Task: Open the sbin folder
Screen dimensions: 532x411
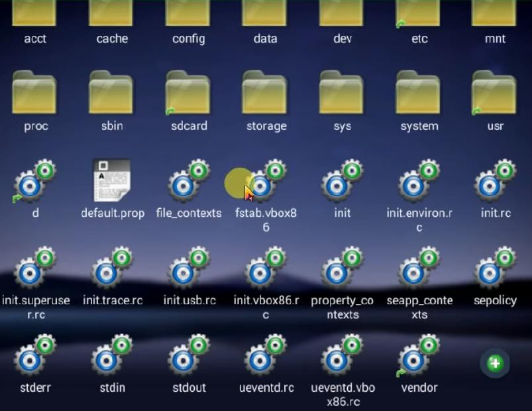Action: (x=112, y=94)
